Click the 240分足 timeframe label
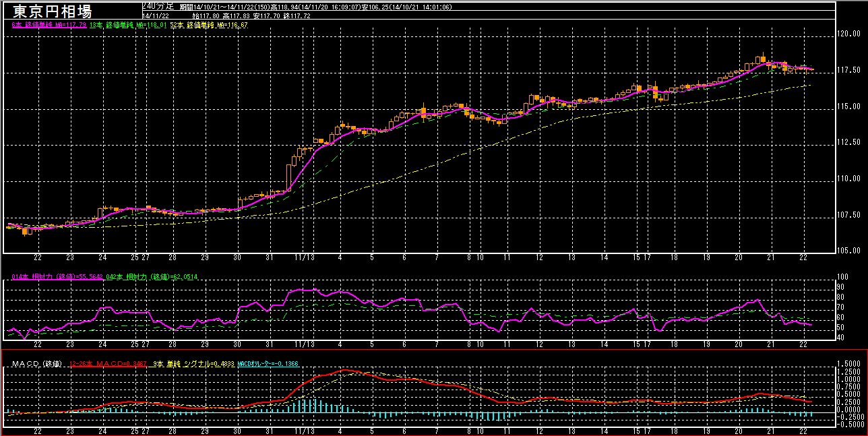 158,6
